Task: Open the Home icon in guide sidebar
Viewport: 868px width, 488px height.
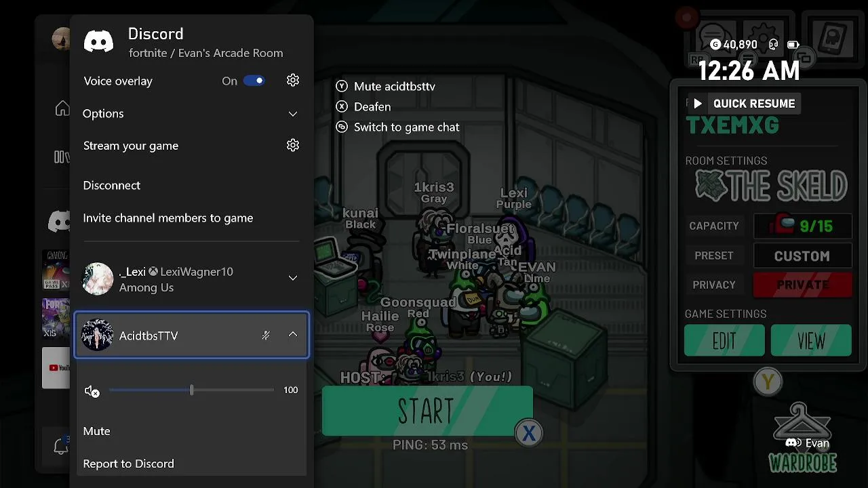Action: click(62, 108)
